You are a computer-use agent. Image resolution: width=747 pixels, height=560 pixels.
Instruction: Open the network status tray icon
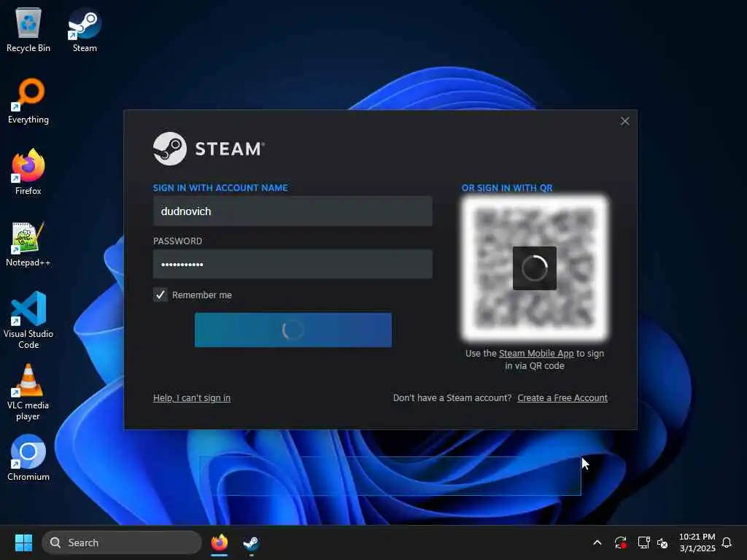tap(643, 542)
